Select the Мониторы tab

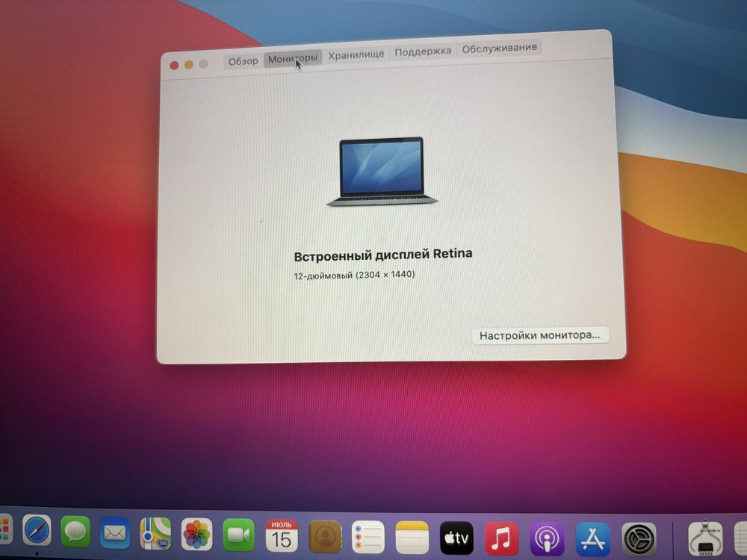(x=293, y=59)
